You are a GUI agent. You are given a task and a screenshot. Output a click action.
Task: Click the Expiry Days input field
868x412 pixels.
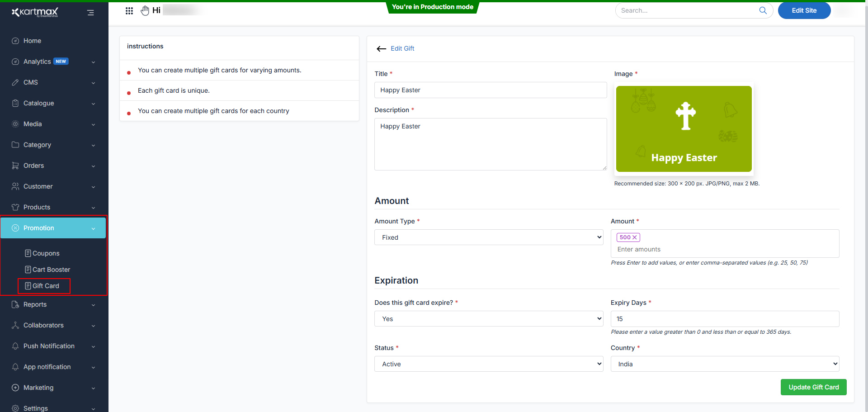click(x=724, y=319)
